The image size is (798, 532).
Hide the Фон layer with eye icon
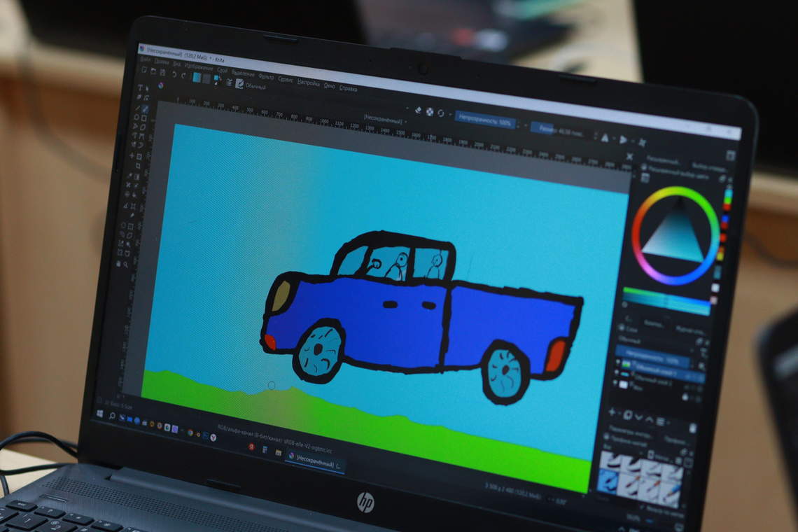coord(616,382)
